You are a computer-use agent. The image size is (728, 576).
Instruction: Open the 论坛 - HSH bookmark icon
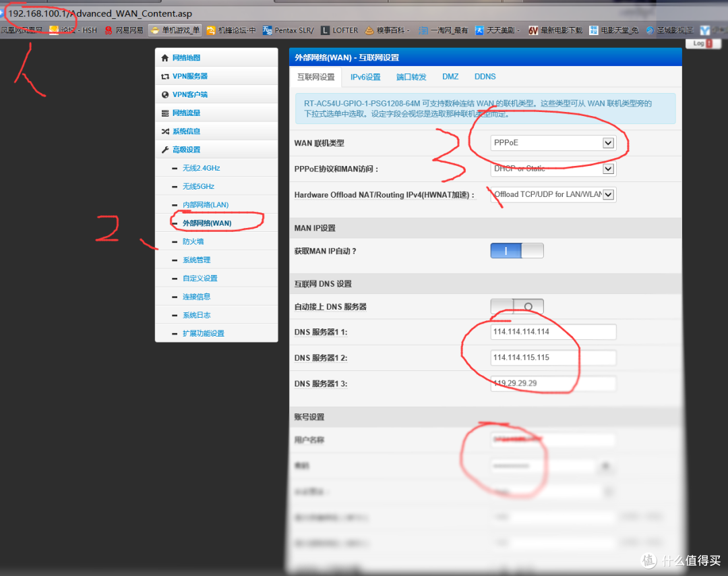[x=54, y=30]
